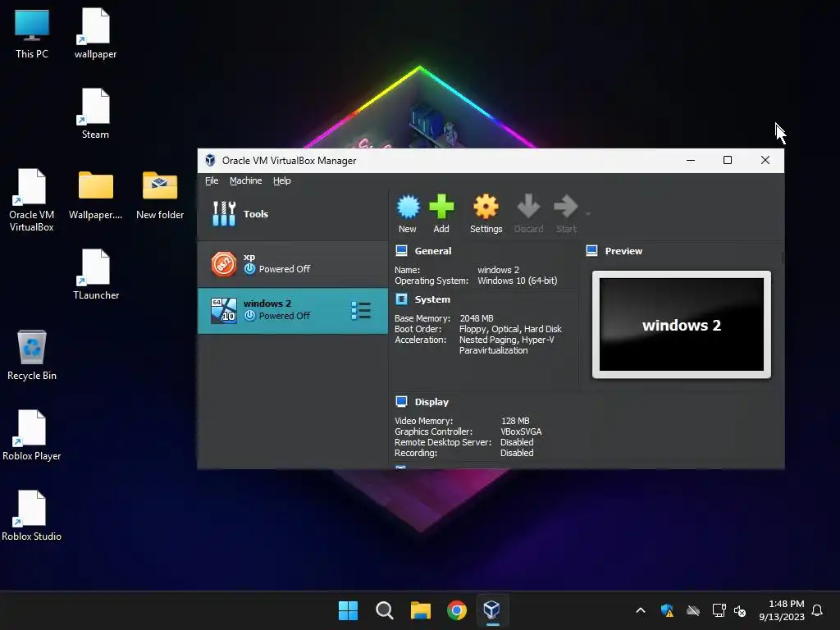Select the TLauncher desktop shortcut
Screen dimensions: 840x630
tap(95, 274)
